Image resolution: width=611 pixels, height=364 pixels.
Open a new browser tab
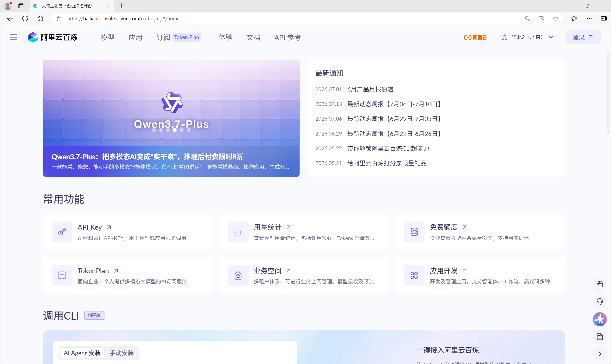pyautogui.click(x=121, y=6)
